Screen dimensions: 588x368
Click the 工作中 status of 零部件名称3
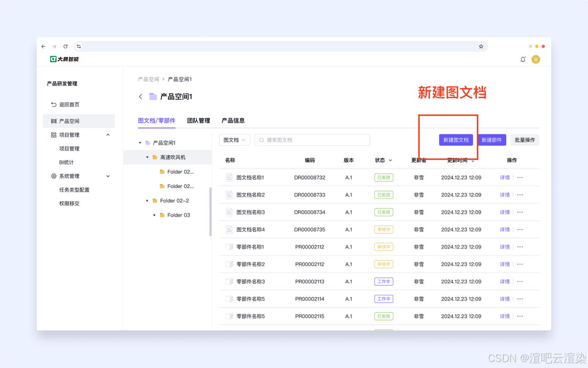pyautogui.click(x=384, y=282)
